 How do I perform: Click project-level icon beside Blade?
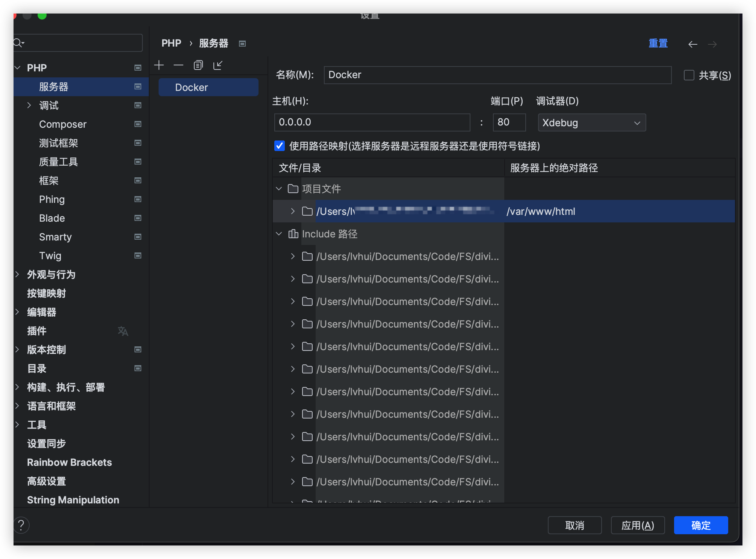[x=138, y=218]
